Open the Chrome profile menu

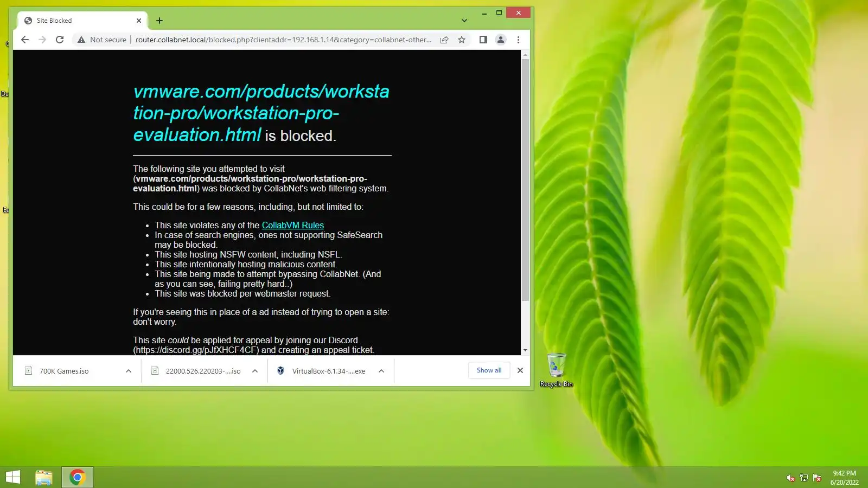pos(501,40)
